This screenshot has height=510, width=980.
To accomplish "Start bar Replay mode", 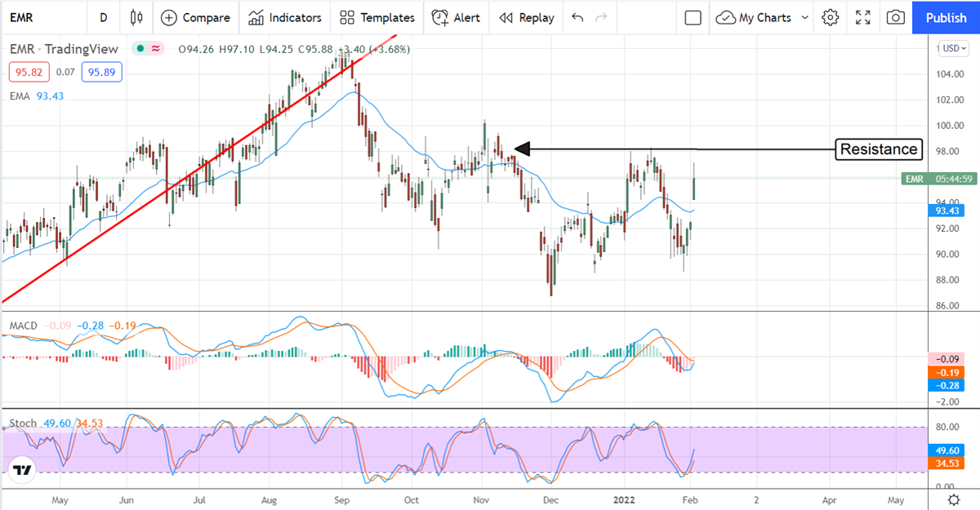I will (526, 17).
